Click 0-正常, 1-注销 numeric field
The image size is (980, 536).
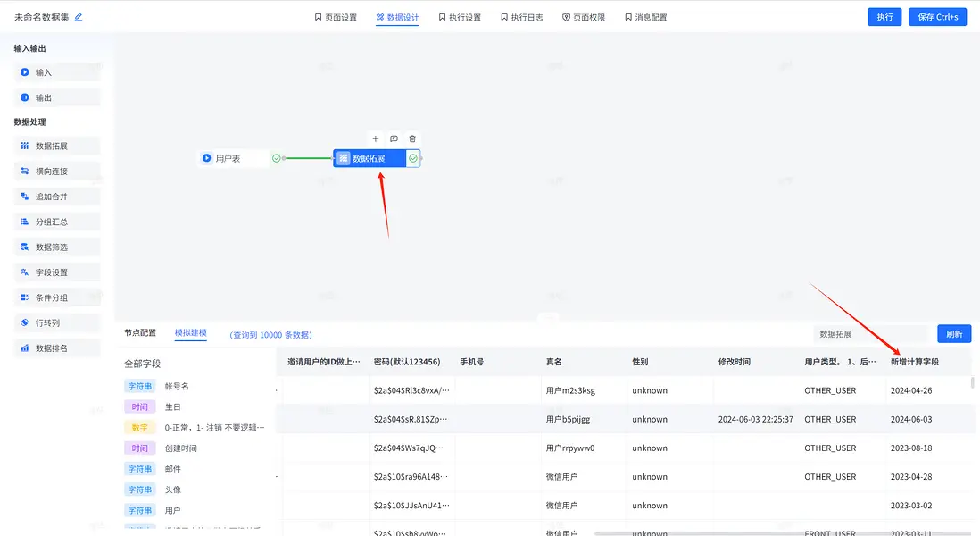(214, 428)
